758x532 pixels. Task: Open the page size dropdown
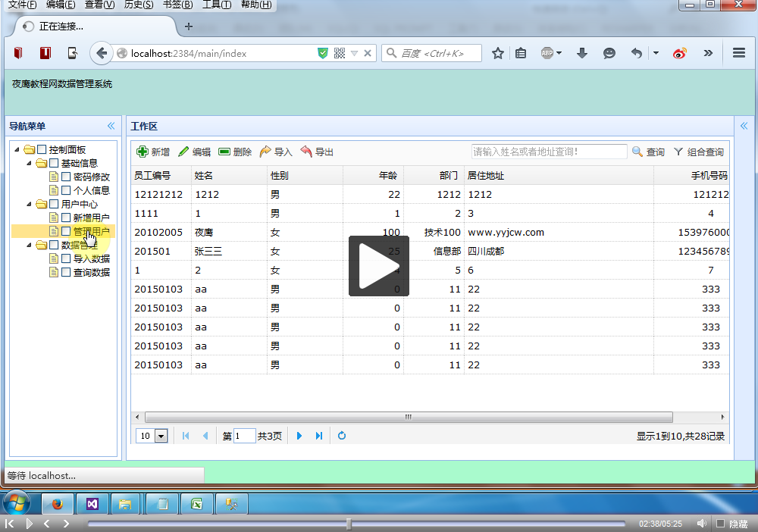pos(161,436)
